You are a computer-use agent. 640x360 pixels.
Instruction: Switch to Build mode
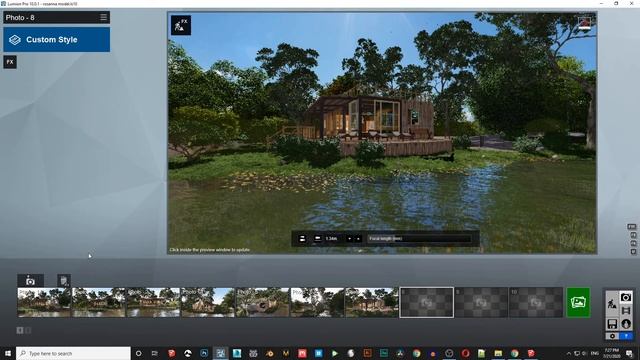612,304
